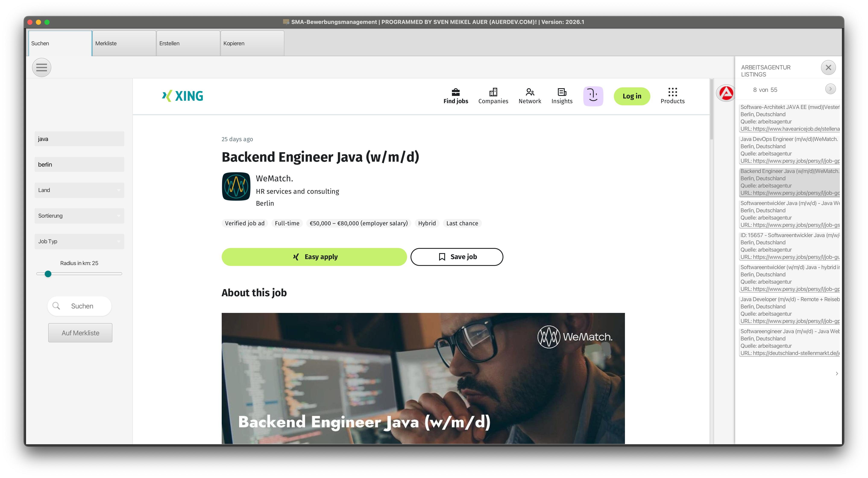Select Java DevOps Engineer listing
The width and height of the screenshot is (868, 478).
coord(789,150)
